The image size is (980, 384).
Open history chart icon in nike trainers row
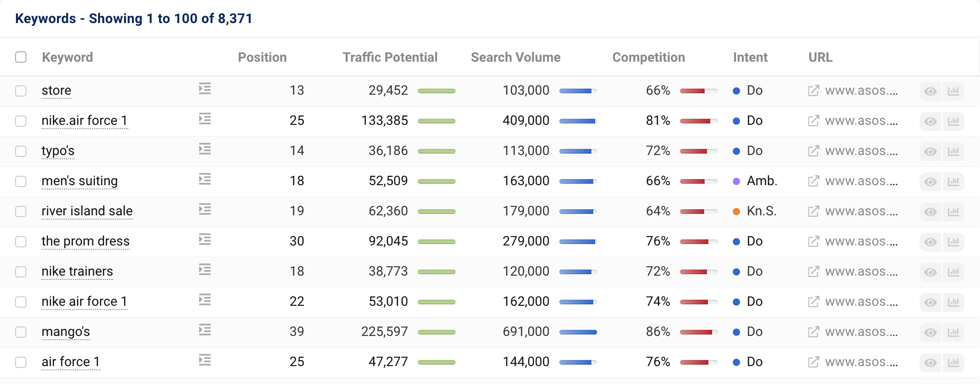coord(953,272)
